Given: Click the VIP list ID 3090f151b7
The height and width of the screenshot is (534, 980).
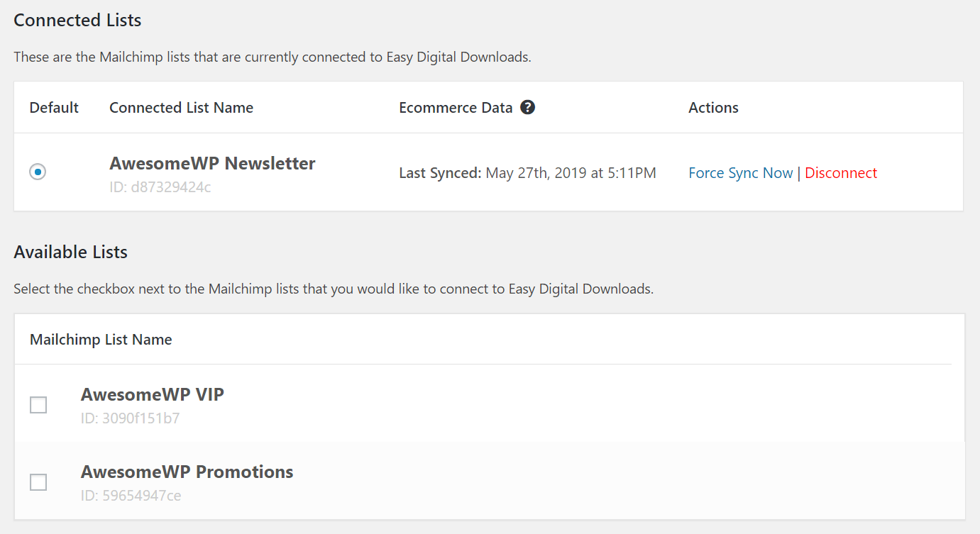Looking at the screenshot, I should pyautogui.click(x=131, y=418).
